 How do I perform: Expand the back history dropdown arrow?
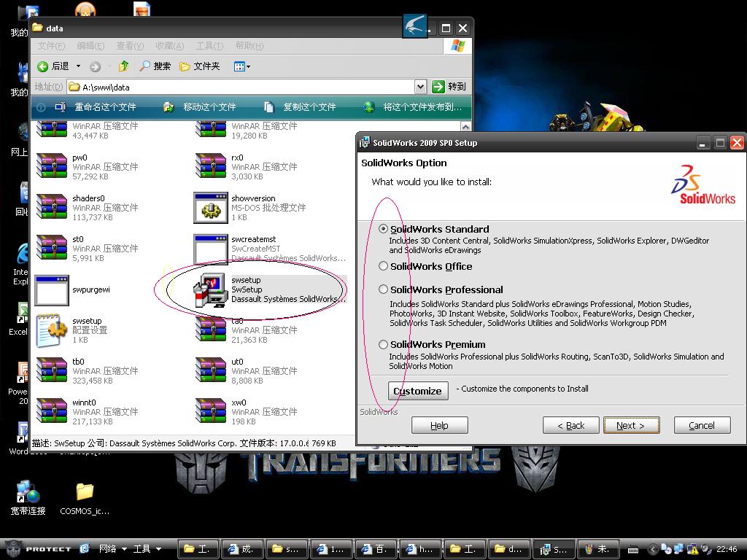click(78, 66)
